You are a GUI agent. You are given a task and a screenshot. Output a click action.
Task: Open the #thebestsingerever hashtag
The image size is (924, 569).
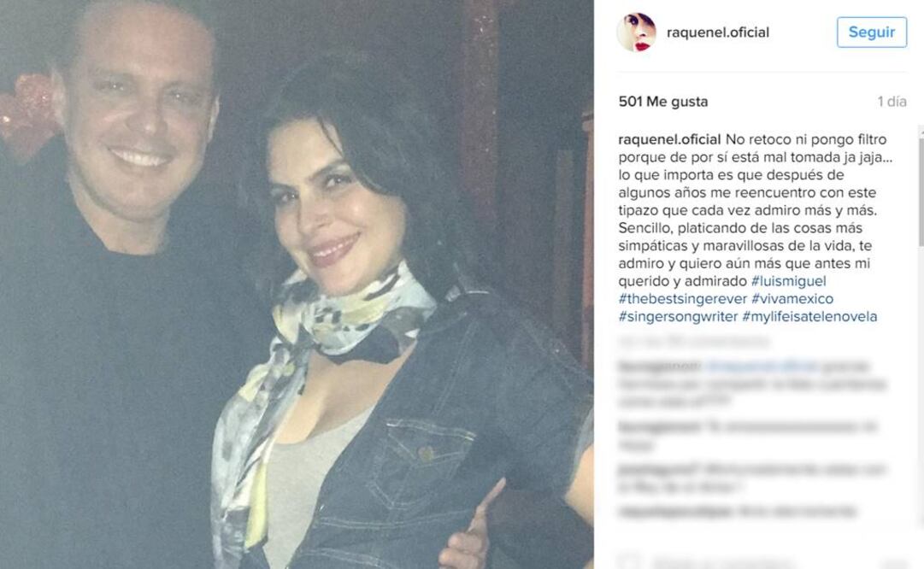(x=683, y=299)
